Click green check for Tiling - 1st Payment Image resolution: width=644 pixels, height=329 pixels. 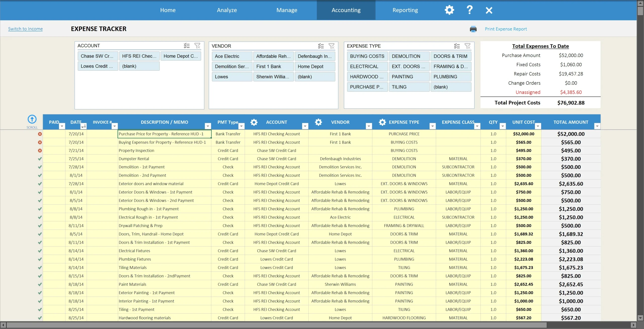[40, 309]
